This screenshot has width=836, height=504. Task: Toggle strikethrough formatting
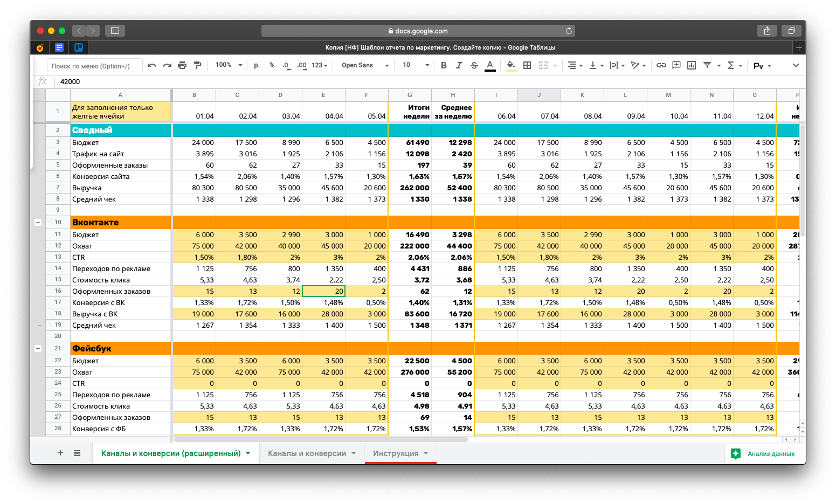(x=474, y=65)
